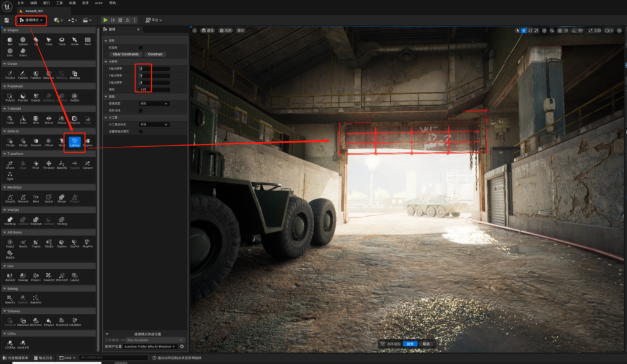Screen dimensions: 627x364
Task: Click the AutoUV tool icon
Action: [10, 277]
